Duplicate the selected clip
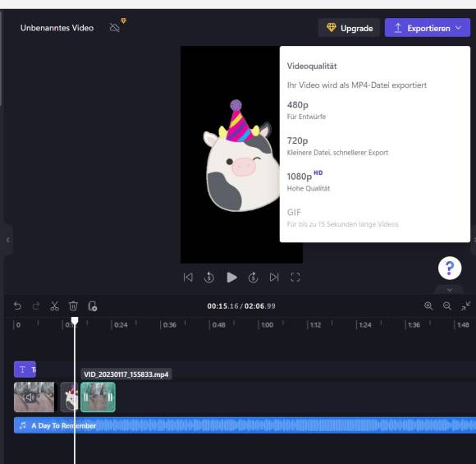Image resolution: width=476 pixels, height=464 pixels. [92, 306]
